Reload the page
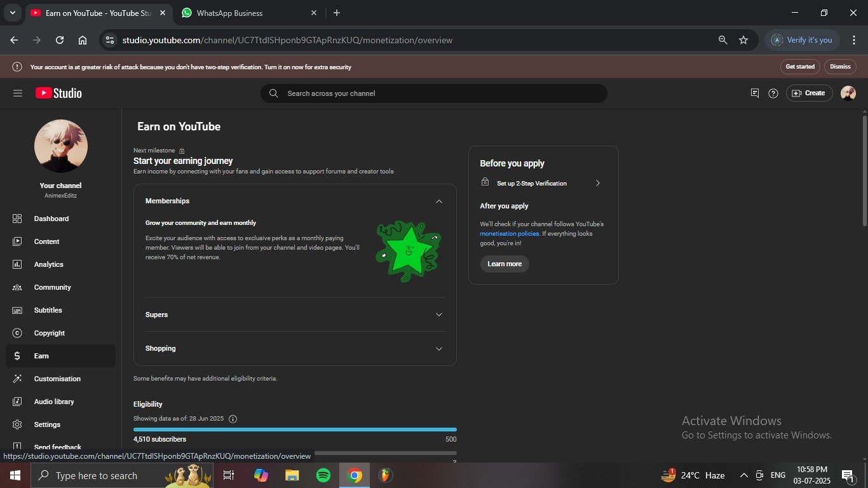868x488 pixels. click(60, 40)
